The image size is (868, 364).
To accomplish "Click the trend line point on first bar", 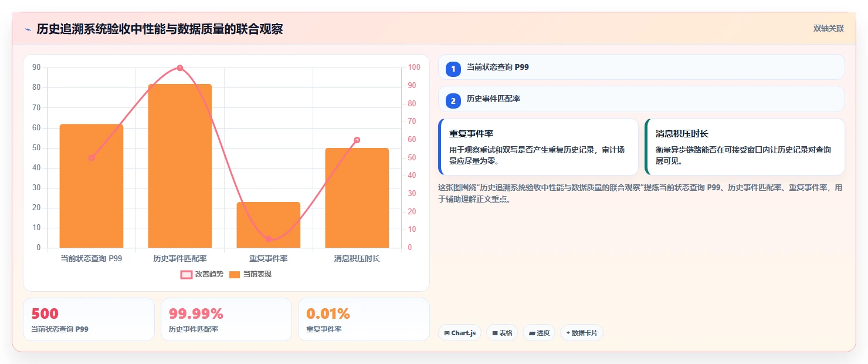I will pyautogui.click(x=91, y=158).
